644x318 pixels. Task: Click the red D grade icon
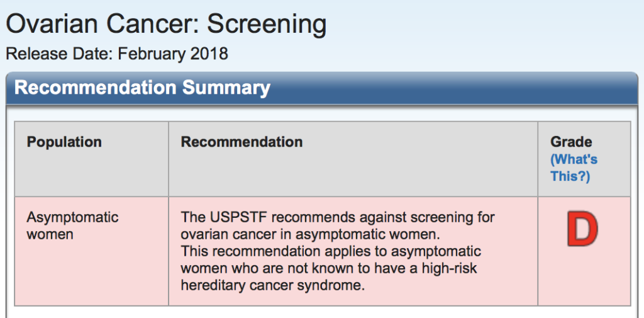(581, 229)
